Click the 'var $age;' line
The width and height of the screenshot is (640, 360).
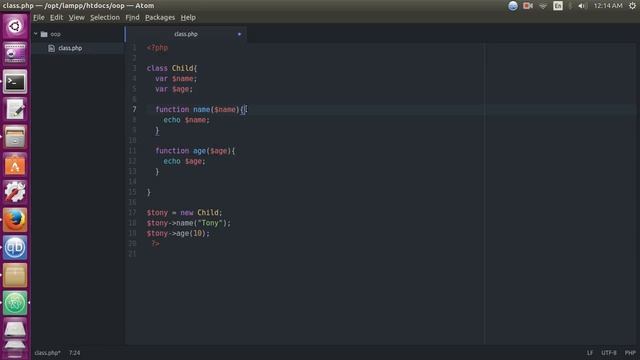coord(174,89)
